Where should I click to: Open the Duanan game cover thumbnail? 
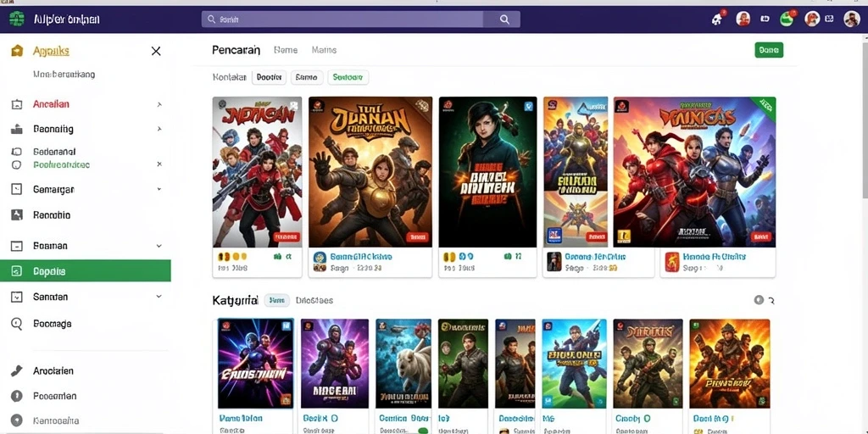pyautogui.click(x=370, y=172)
